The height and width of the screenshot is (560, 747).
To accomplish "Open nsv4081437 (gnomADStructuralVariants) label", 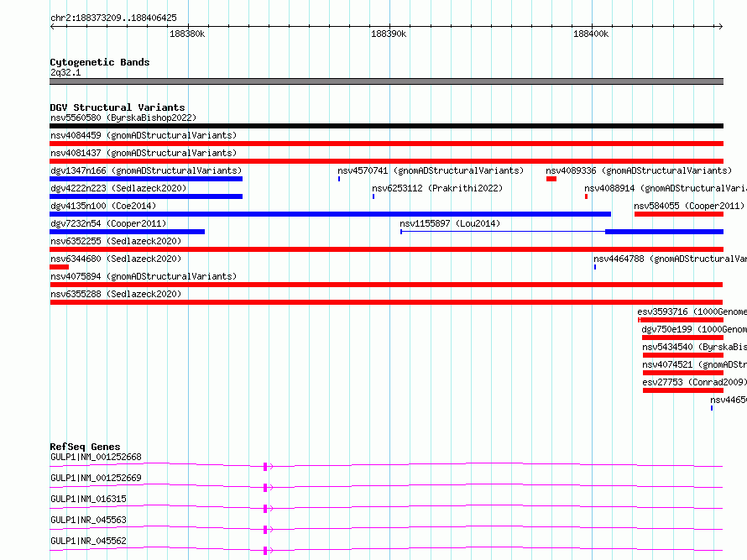I will point(144,153).
